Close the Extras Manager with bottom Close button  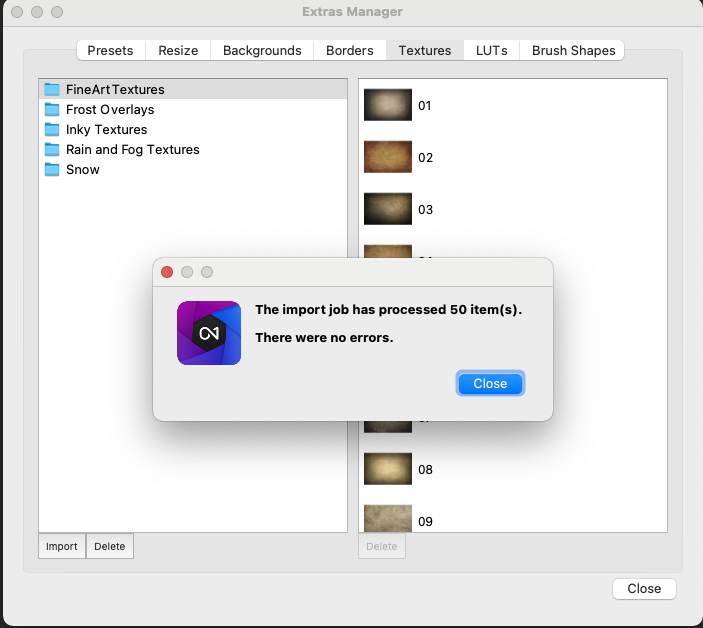[x=644, y=589]
